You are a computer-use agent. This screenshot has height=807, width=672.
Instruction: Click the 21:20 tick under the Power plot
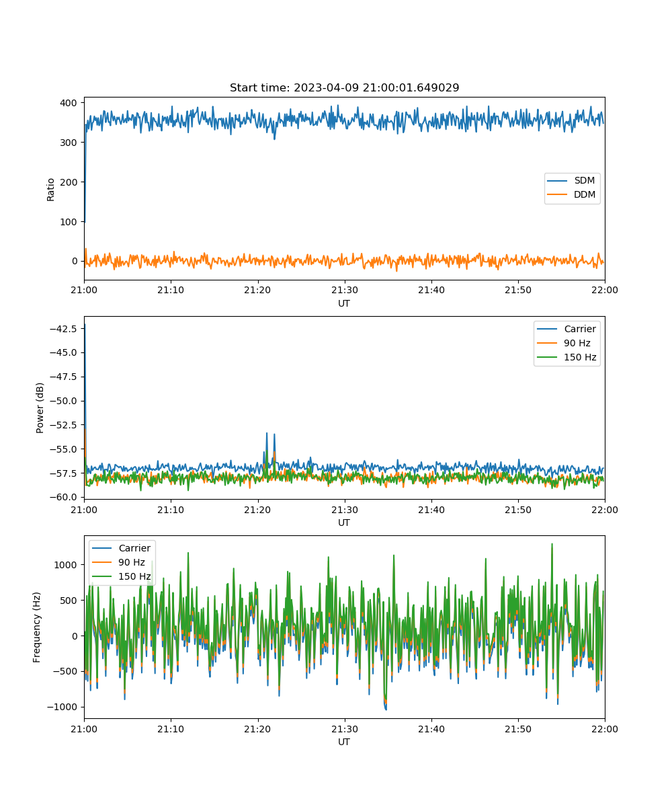pos(257,509)
